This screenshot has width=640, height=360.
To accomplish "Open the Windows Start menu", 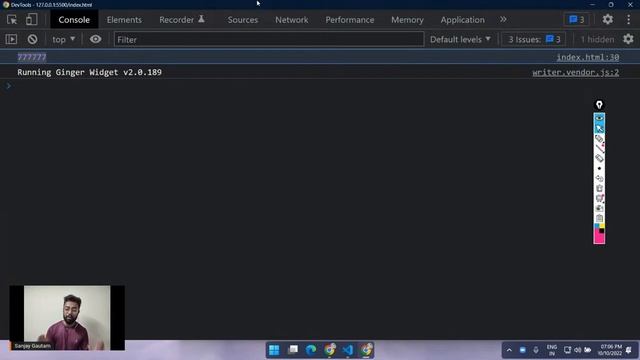I will click(x=274, y=350).
